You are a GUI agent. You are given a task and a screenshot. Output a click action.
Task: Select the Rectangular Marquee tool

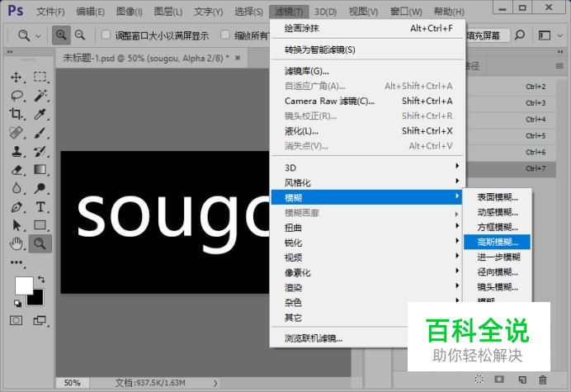pyautogui.click(x=40, y=78)
